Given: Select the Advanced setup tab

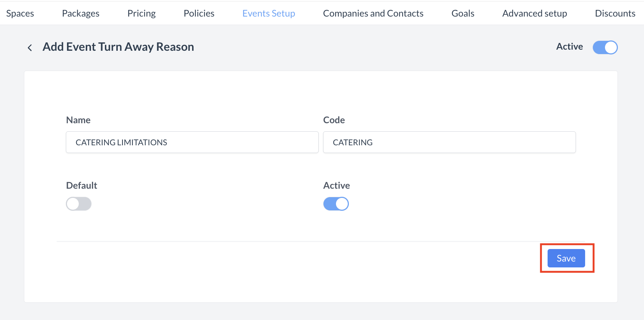Looking at the screenshot, I should click(534, 14).
